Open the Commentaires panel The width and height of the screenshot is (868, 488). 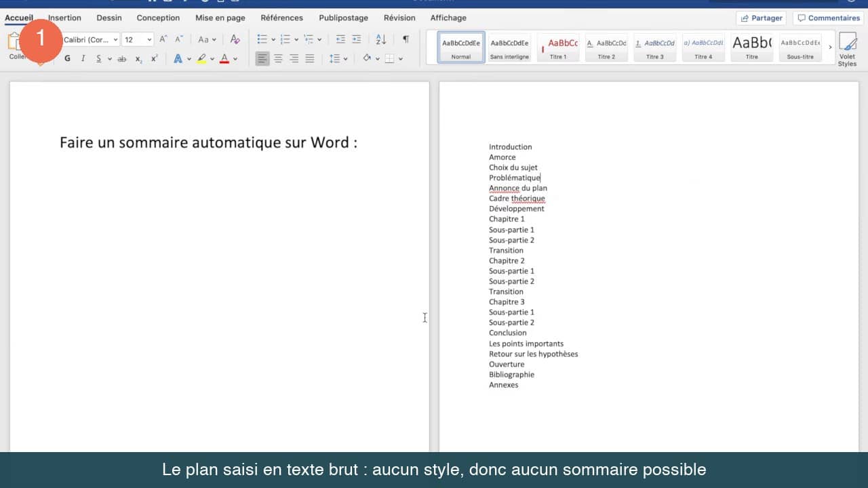point(827,18)
